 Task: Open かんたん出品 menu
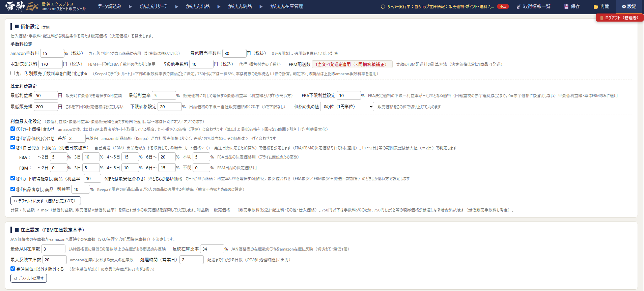point(198,6)
